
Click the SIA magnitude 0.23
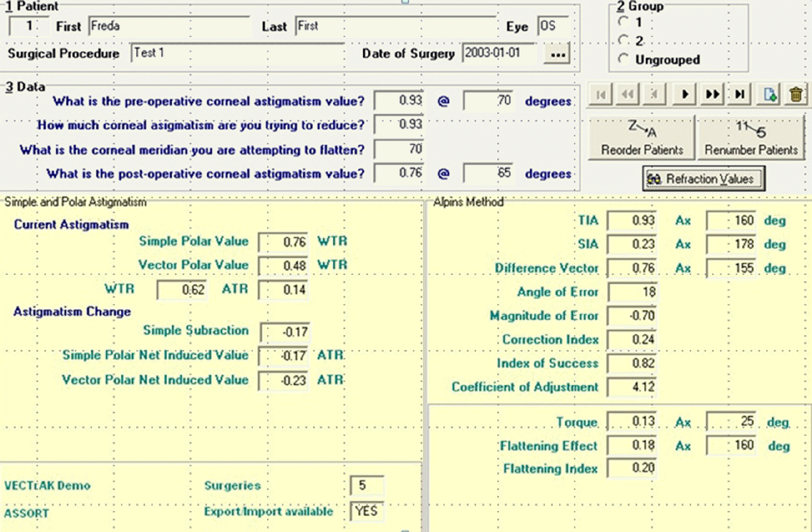(632, 244)
